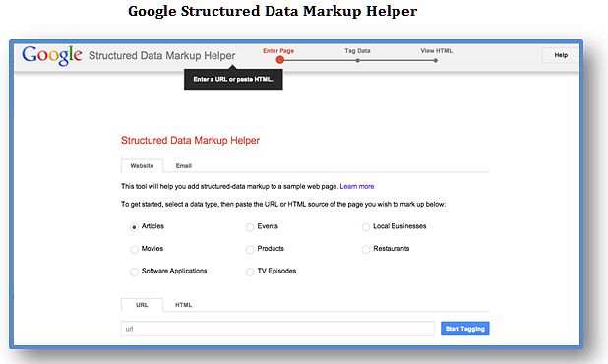
Task: Choose the Restaurants radio button
Action: click(x=366, y=249)
